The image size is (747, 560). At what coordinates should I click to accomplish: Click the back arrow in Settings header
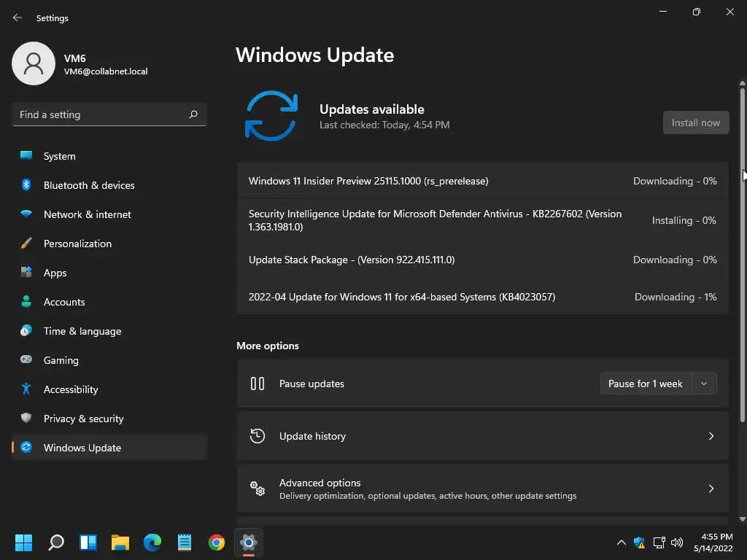(x=18, y=17)
